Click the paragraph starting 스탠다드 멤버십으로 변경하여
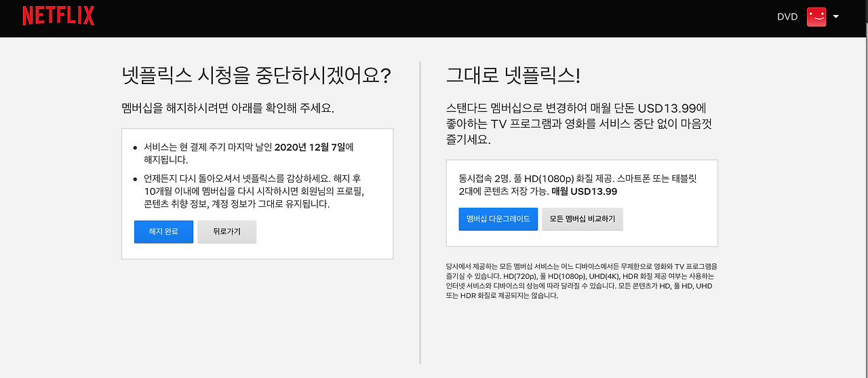The image size is (868, 378). pos(579,124)
